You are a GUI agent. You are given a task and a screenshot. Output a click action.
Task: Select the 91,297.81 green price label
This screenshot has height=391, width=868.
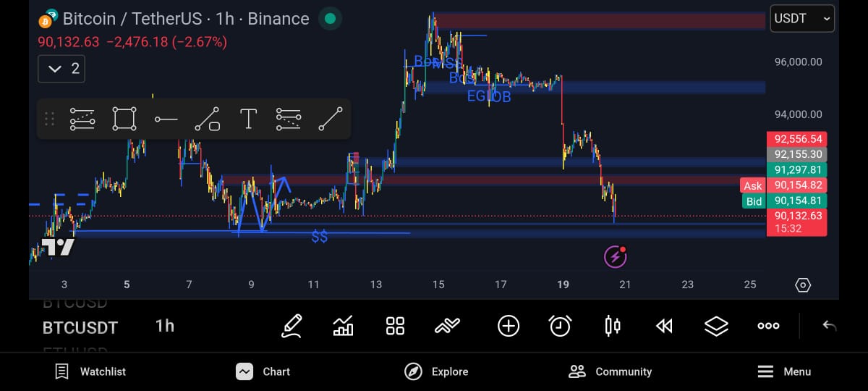pyautogui.click(x=797, y=169)
